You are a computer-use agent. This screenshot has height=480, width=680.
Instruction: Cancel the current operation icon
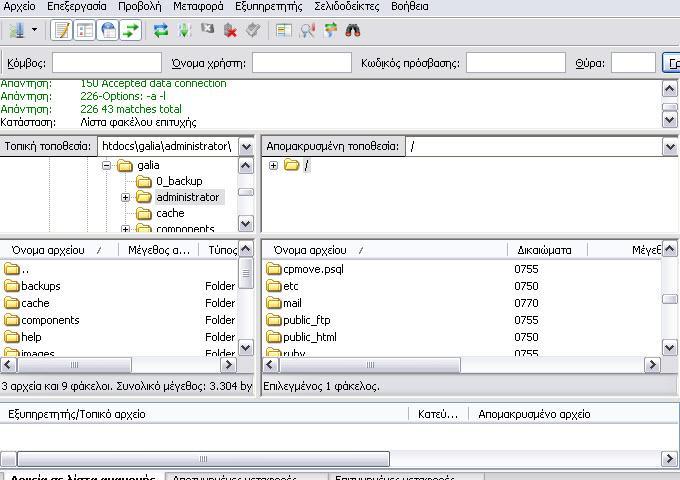[208, 29]
